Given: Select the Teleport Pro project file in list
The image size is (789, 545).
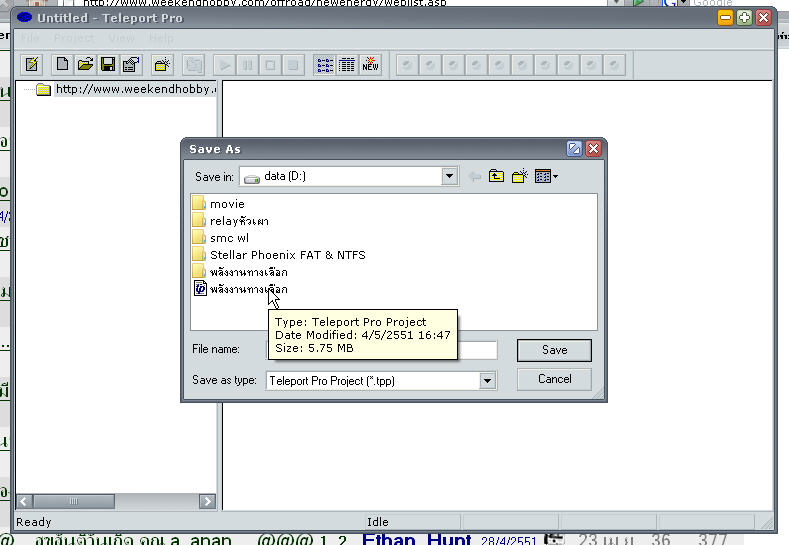Looking at the screenshot, I should click(x=248, y=289).
